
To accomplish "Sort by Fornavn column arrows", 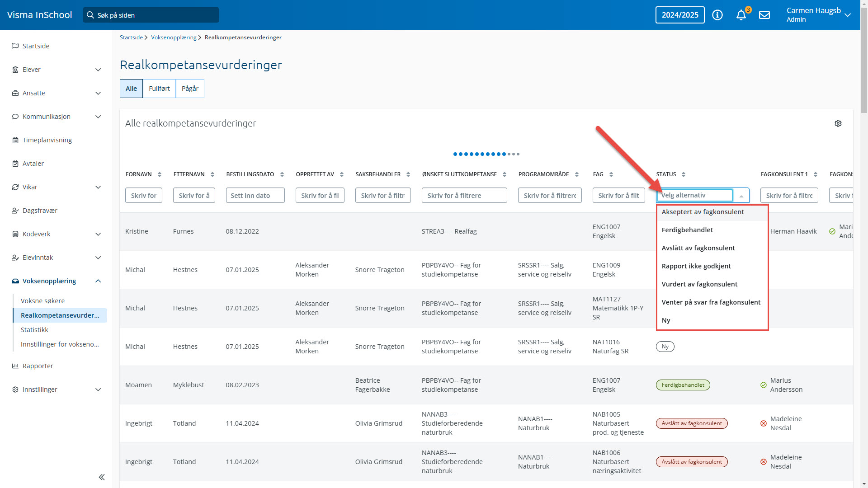I will 160,174.
